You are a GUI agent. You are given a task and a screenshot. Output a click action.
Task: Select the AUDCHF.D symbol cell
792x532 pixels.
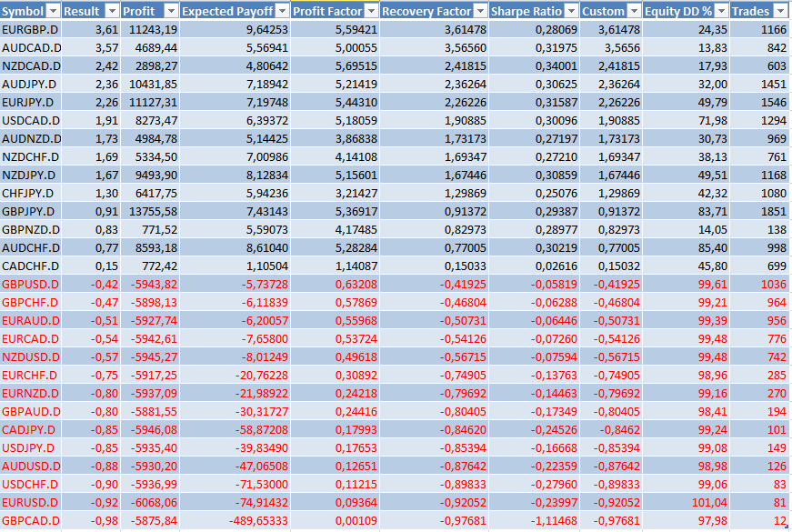(x=30, y=248)
